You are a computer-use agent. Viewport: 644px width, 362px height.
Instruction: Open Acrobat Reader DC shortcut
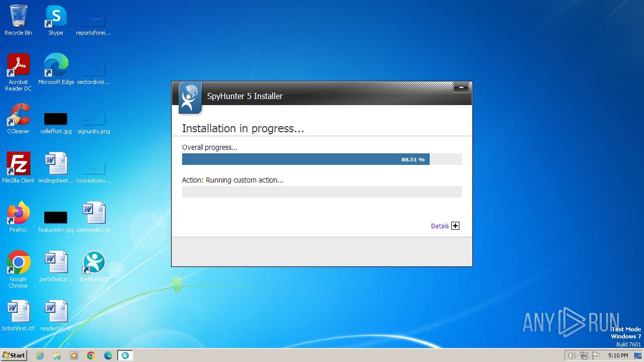pos(18,72)
